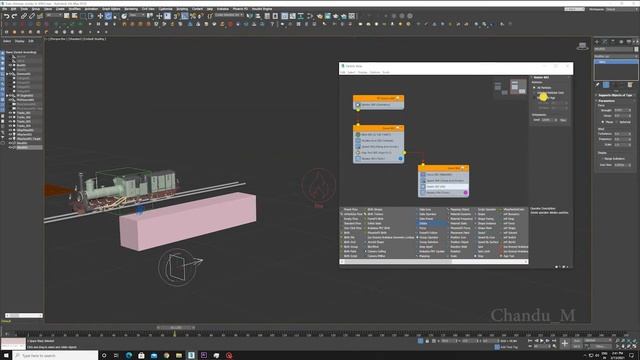This screenshot has width=640, height=360.
Task: Open Particle View Options menu
Action: coord(375,72)
